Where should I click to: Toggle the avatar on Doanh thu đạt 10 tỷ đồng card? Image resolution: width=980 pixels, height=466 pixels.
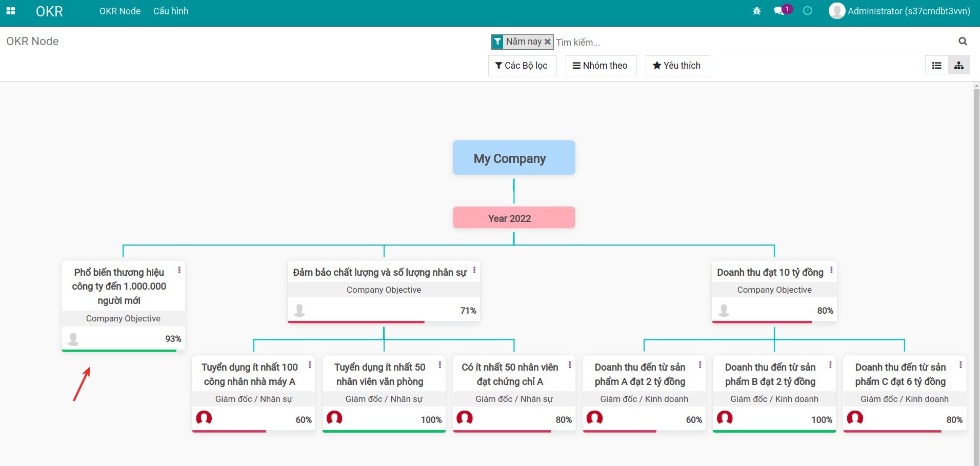[724, 310]
